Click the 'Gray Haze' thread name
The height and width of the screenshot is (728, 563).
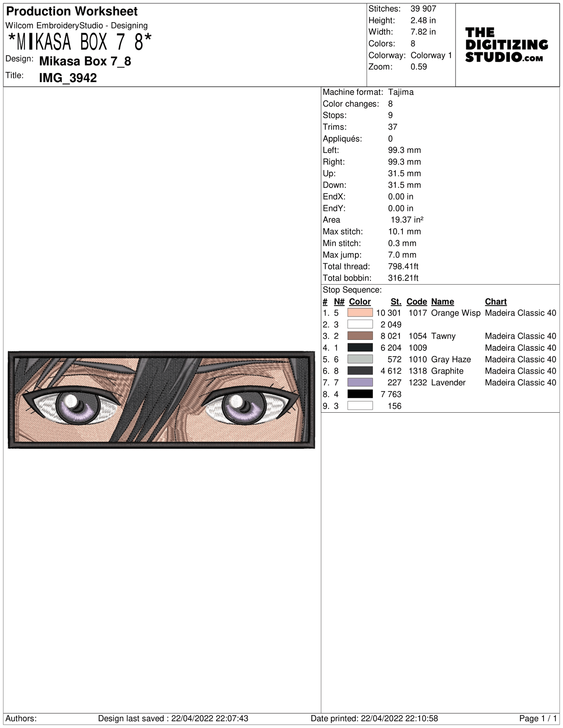click(x=451, y=359)
